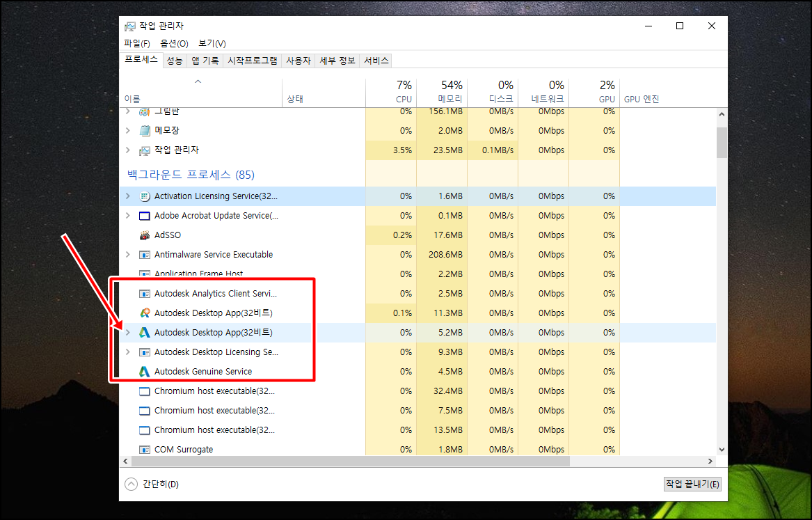Click the colorful Autodesk Desktop App icon (11.3MB)
The width and height of the screenshot is (812, 520).
pos(145,313)
